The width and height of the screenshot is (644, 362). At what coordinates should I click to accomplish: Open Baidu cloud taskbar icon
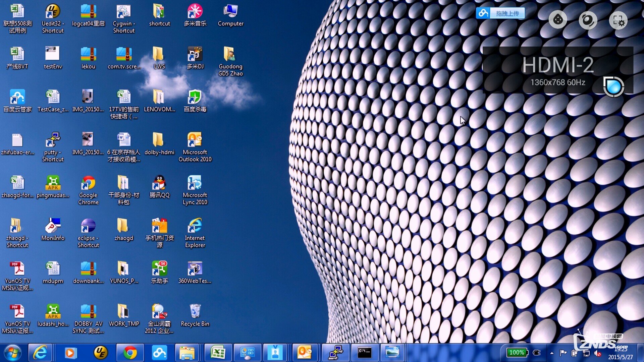(159, 353)
